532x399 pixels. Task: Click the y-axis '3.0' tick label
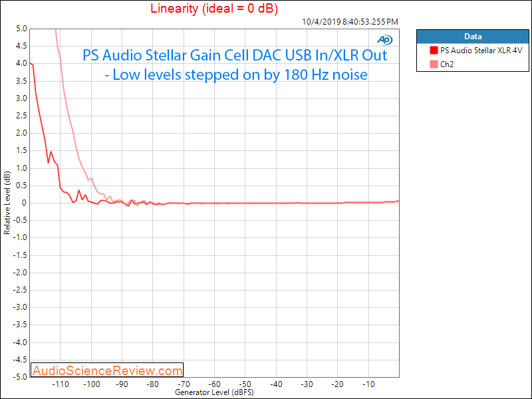point(21,98)
